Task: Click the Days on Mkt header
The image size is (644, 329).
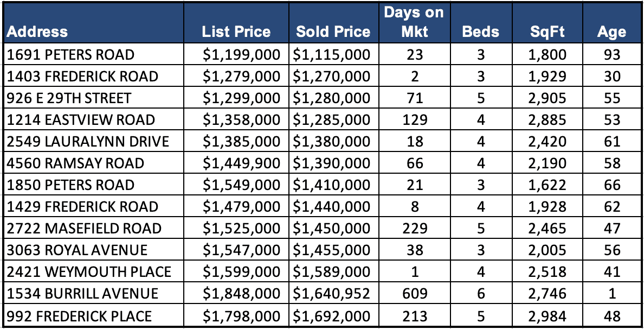Action: point(414,22)
